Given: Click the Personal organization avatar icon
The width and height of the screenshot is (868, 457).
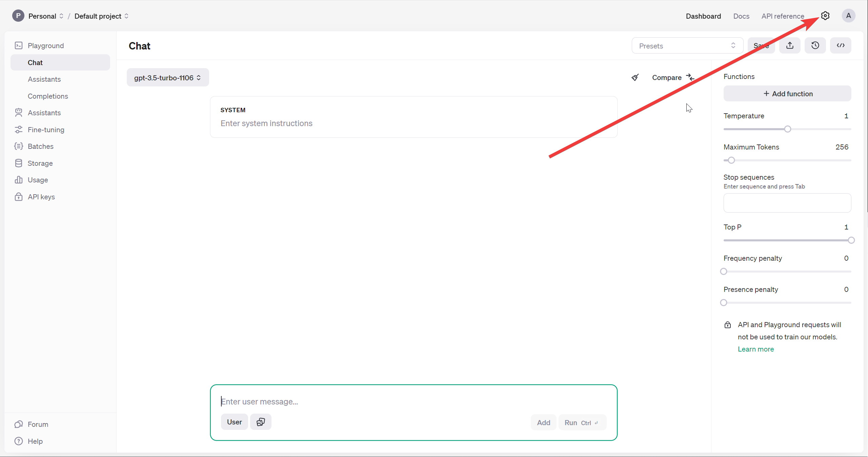Looking at the screenshot, I should tap(18, 16).
